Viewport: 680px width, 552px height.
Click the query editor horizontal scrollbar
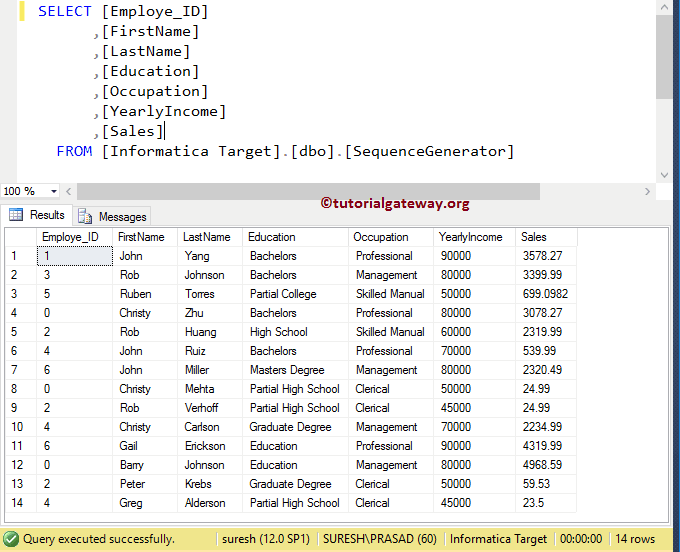[300, 191]
